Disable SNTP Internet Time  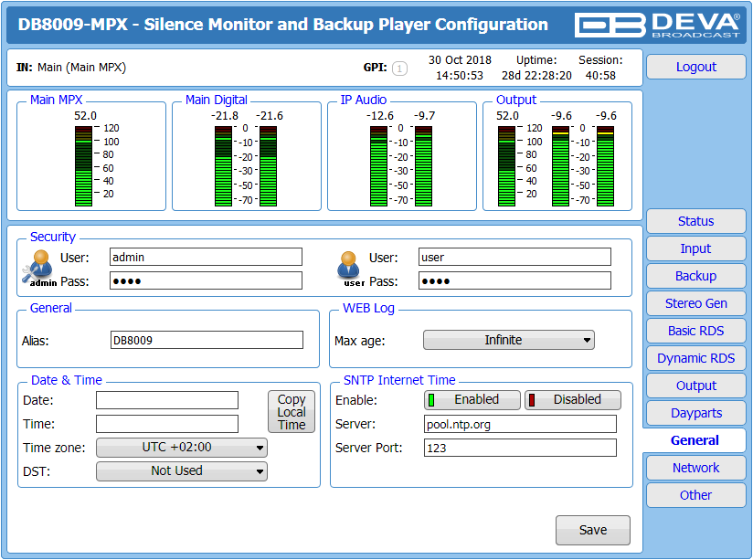point(572,399)
